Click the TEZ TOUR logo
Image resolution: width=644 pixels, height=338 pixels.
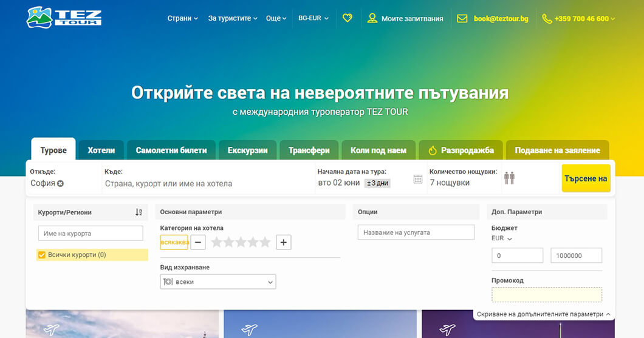(64, 17)
